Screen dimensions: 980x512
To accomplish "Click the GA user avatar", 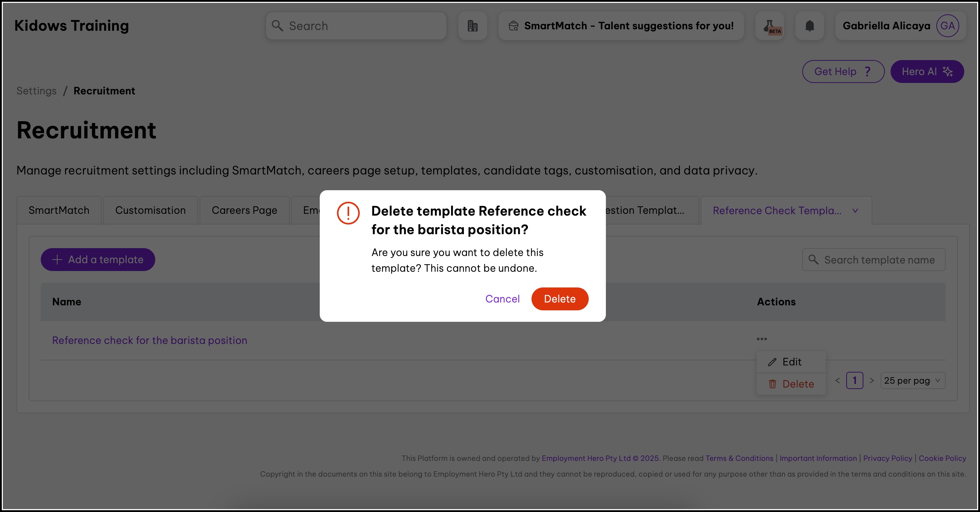I will click(x=947, y=26).
